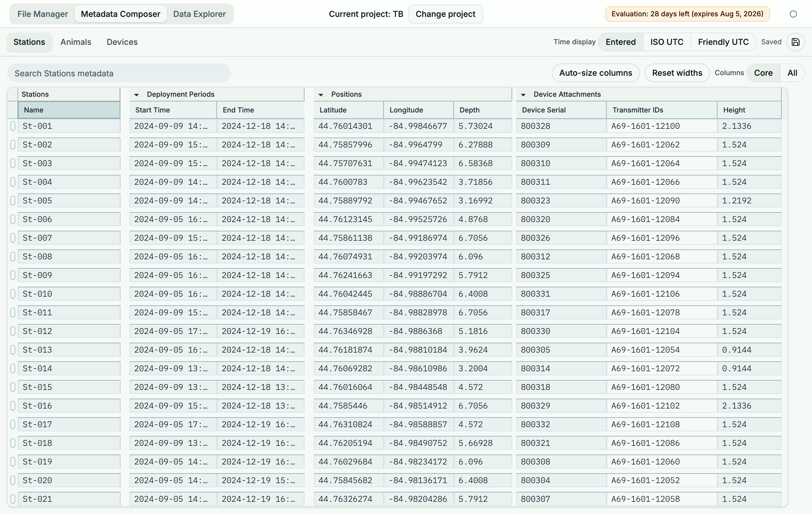
Task: Switch to Metadata Composer tab
Action: pyautogui.click(x=120, y=14)
